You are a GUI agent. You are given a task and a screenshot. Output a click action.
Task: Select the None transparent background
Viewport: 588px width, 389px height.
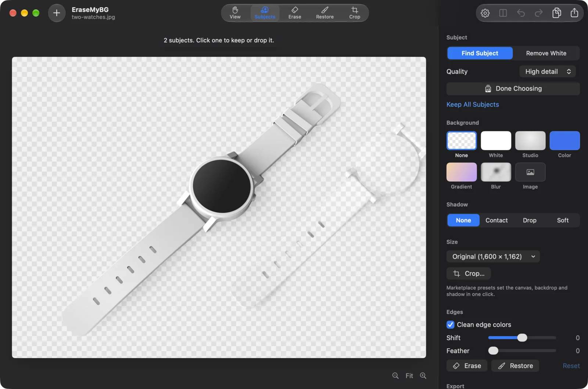coord(462,140)
